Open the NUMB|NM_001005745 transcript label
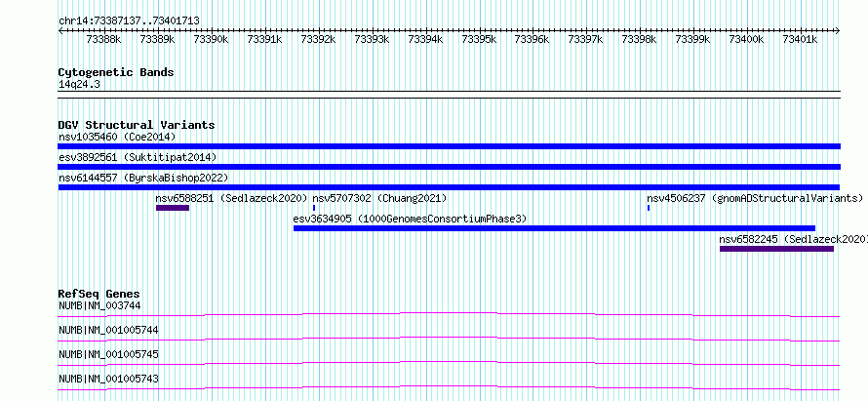 click(108, 354)
